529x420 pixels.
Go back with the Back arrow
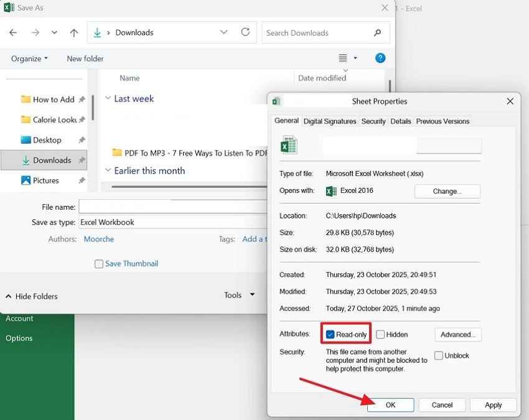point(13,32)
